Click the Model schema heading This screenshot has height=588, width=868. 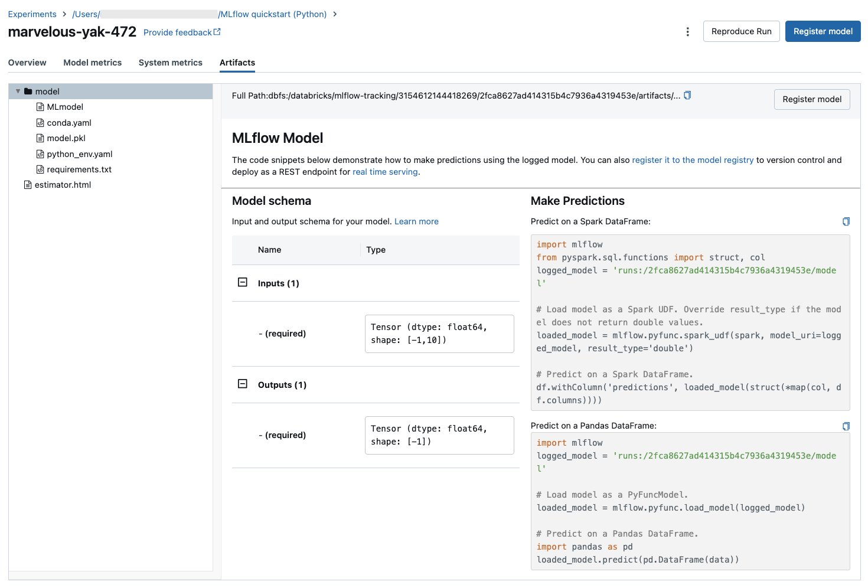(272, 201)
